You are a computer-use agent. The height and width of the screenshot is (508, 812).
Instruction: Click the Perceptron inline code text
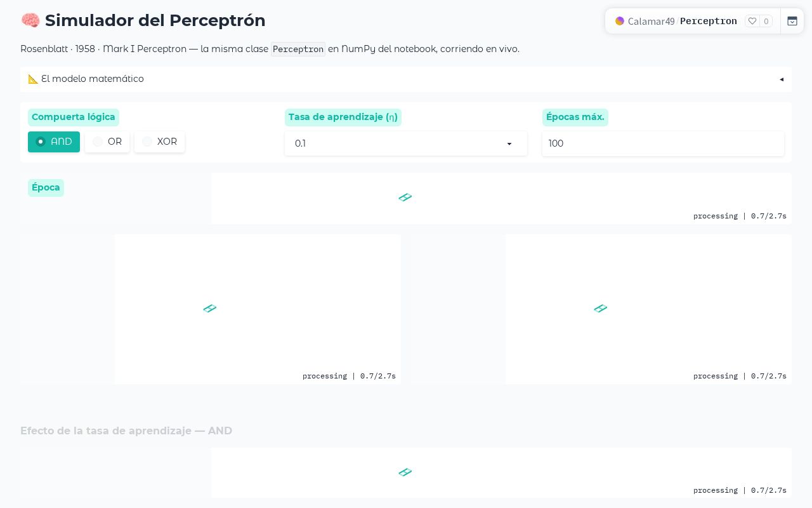(x=298, y=49)
